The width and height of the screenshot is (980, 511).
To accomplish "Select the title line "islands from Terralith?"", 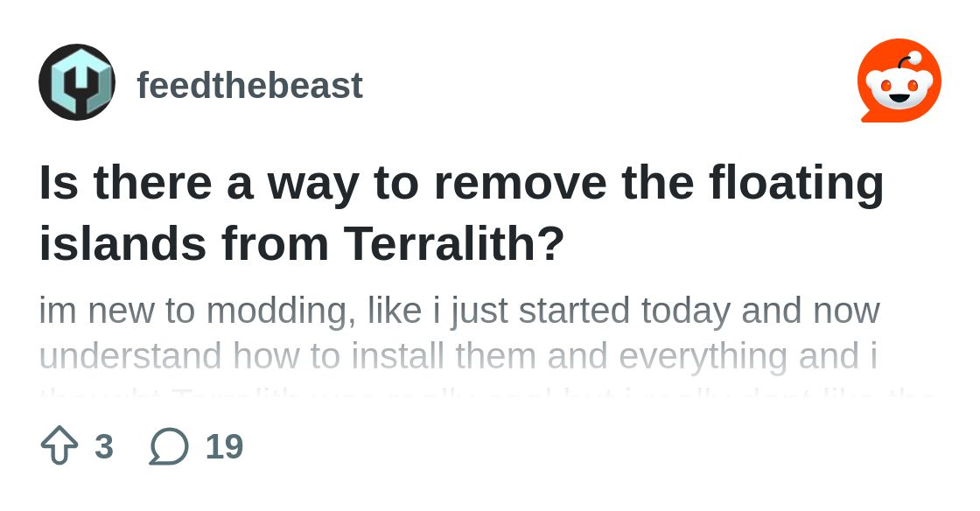I will pos(302,244).
